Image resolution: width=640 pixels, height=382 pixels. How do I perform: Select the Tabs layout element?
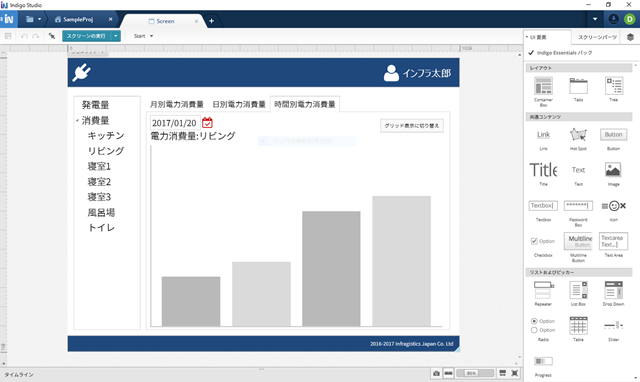coord(578,90)
